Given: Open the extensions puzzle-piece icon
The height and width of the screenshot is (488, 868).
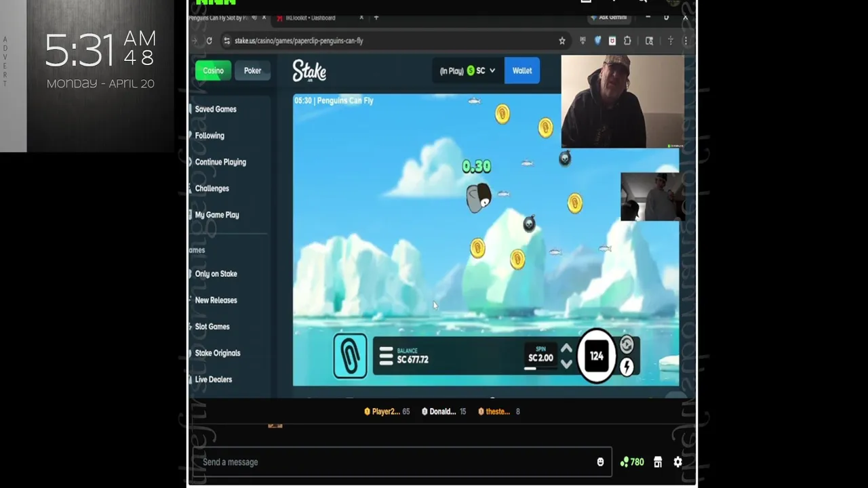Looking at the screenshot, I should 627,41.
